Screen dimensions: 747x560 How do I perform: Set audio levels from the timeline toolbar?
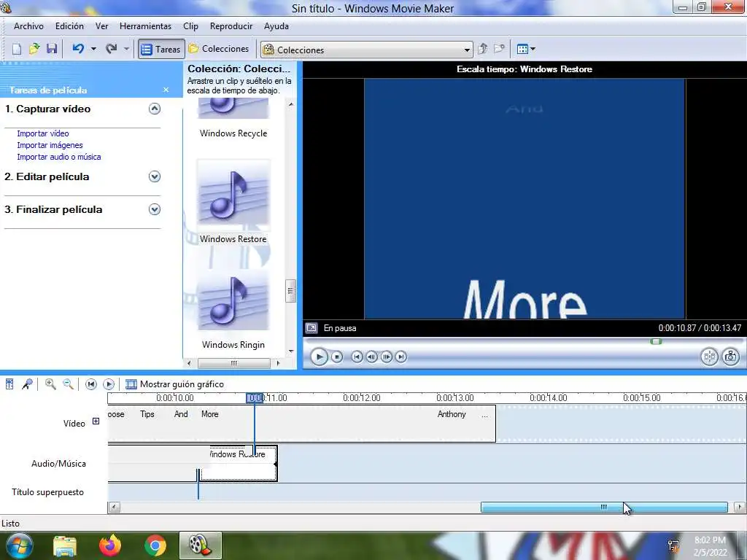(x=9, y=384)
